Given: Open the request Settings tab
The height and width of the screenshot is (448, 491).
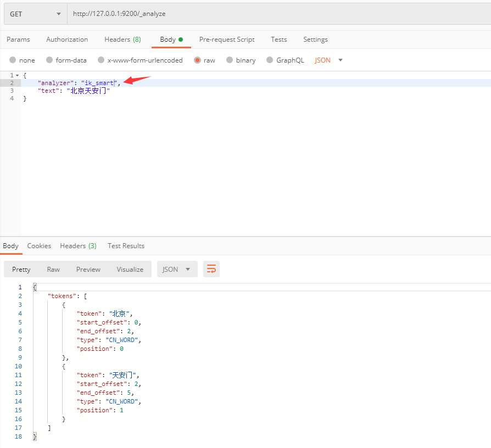Looking at the screenshot, I should [x=315, y=40].
